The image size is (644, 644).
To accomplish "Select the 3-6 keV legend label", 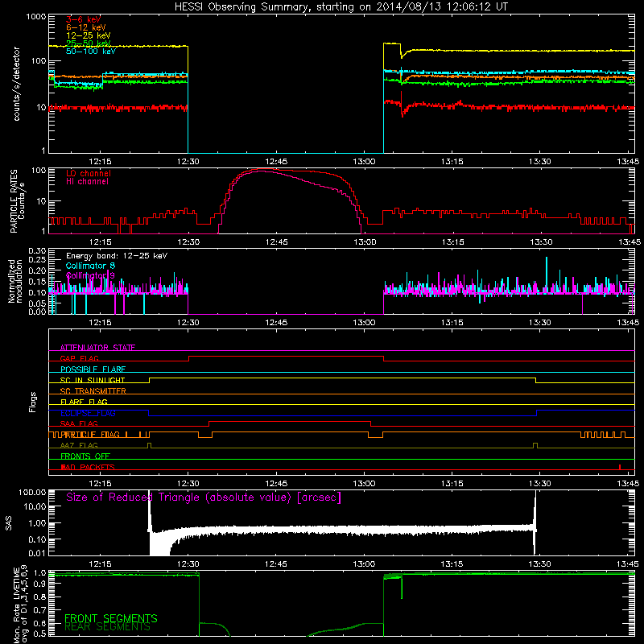I will pos(83,19).
